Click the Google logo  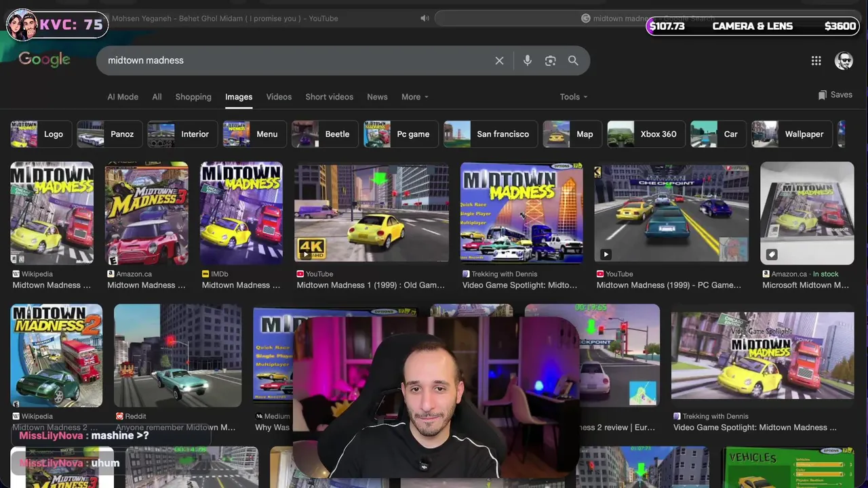(x=44, y=60)
